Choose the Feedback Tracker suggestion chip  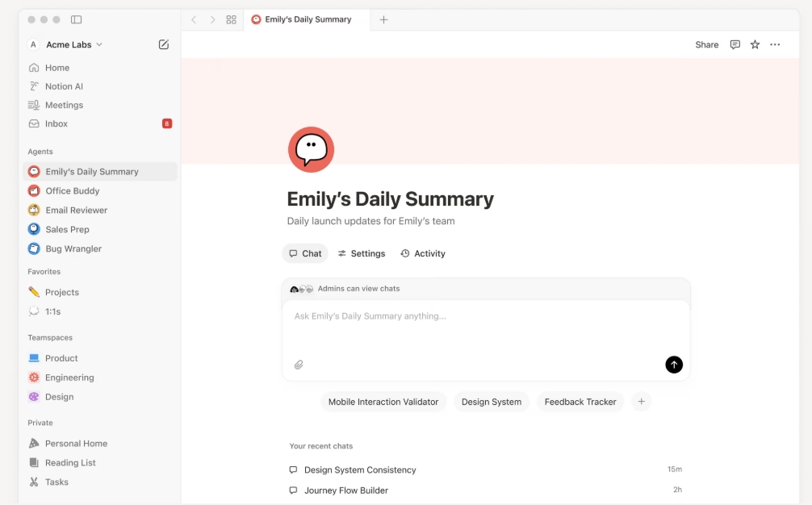[x=580, y=402]
